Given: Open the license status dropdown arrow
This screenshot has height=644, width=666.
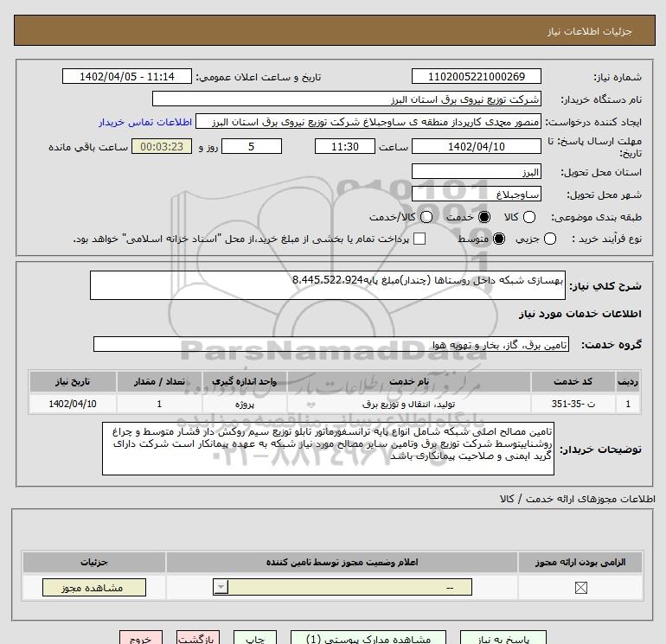Looking at the screenshot, I should [221, 588].
